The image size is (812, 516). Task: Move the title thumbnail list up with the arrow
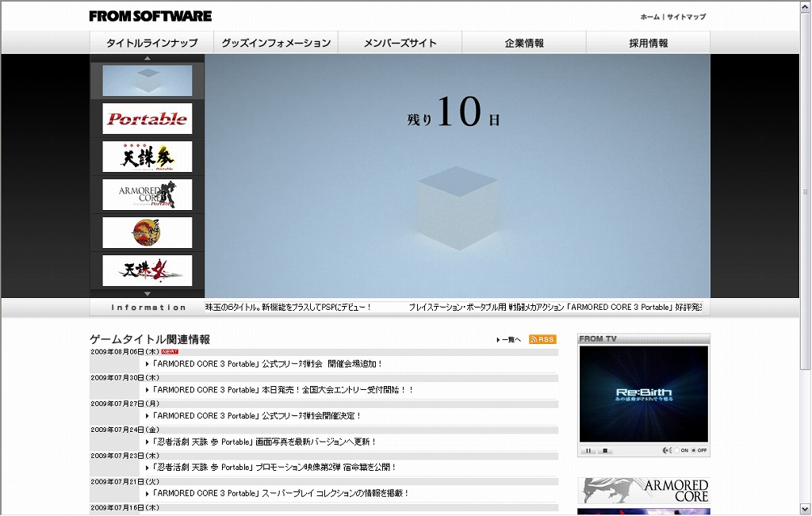(x=147, y=58)
